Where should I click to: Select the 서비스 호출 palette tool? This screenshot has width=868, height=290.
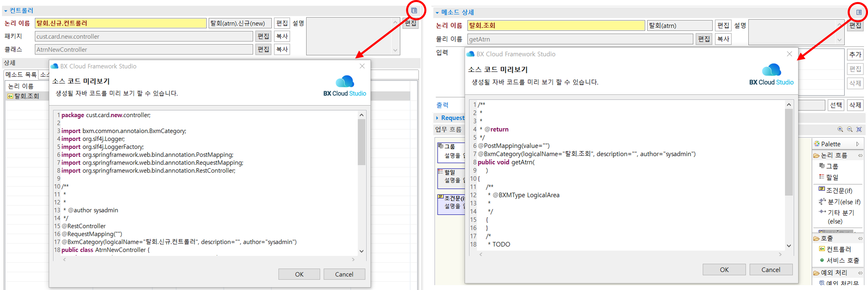pos(839,260)
